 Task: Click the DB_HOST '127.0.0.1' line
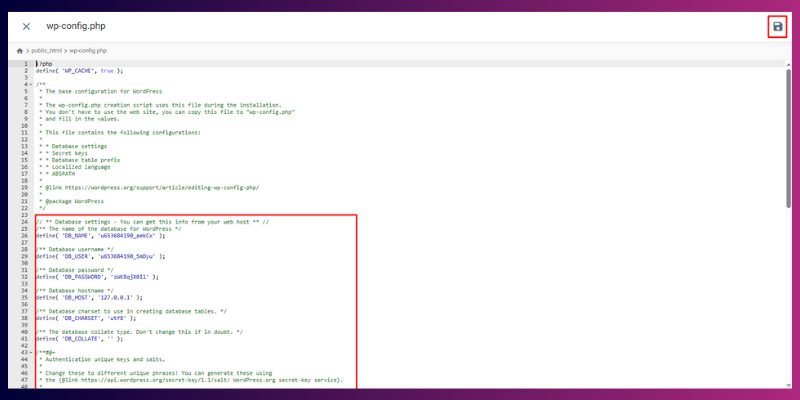pos(89,297)
